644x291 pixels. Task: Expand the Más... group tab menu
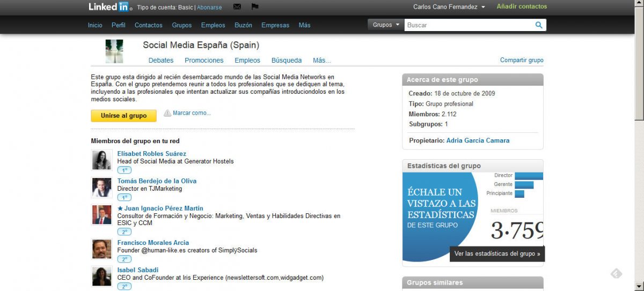321,61
